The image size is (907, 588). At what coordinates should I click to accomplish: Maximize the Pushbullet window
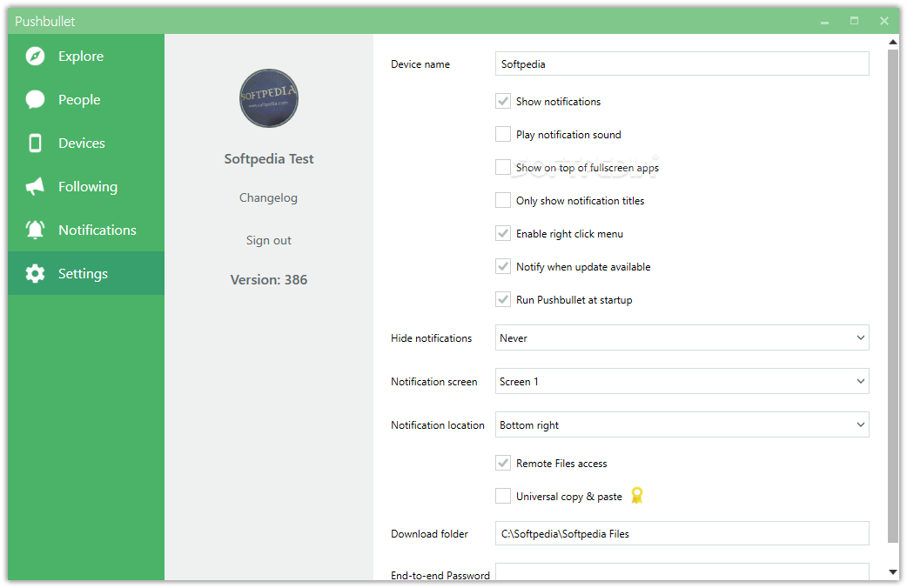point(855,21)
